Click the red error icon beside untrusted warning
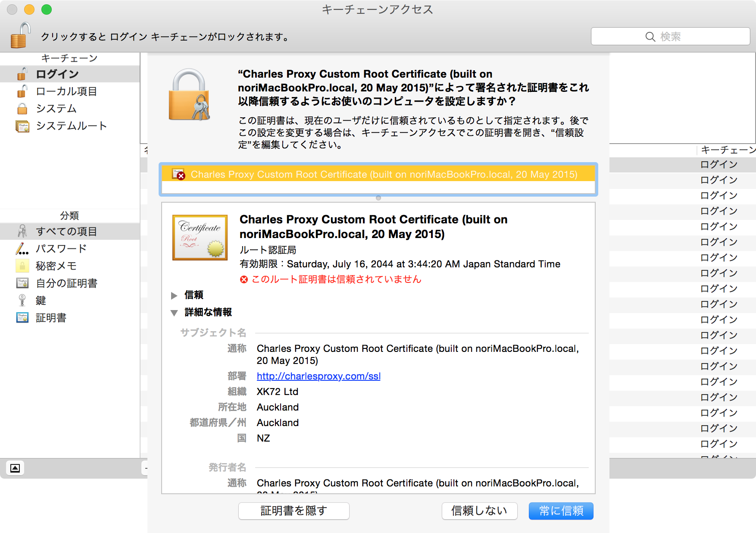Viewport: 756px width, 533px height. (x=244, y=279)
